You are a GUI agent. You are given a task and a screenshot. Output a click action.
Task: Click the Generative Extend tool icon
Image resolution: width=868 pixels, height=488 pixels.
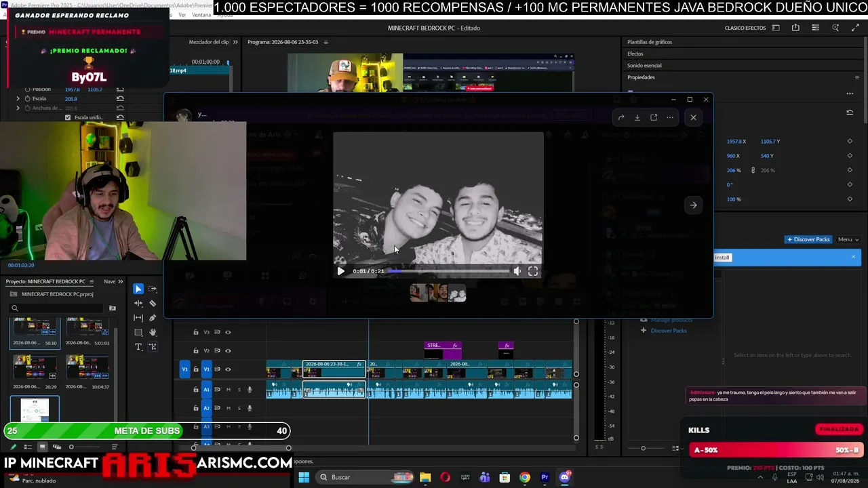click(x=153, y=346)
